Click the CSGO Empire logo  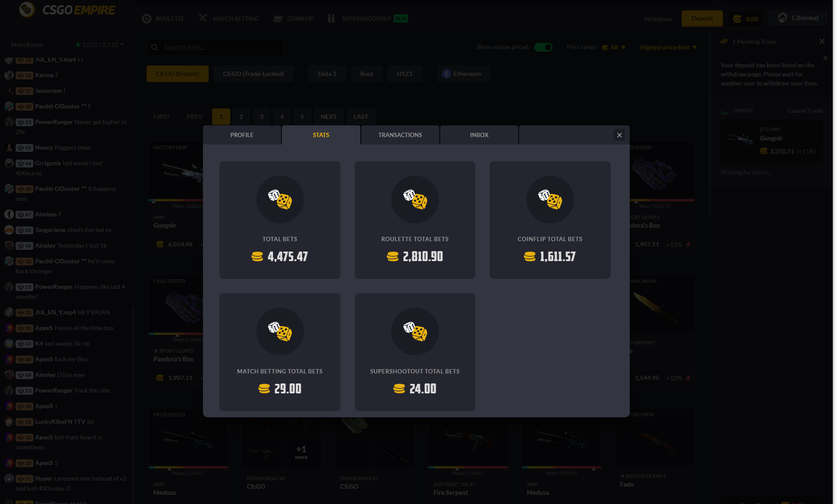67,10
